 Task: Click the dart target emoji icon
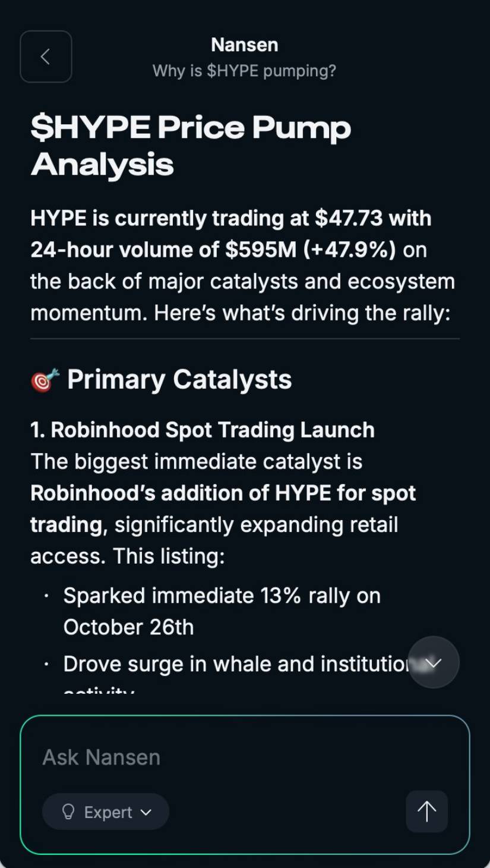coord(45,380)
